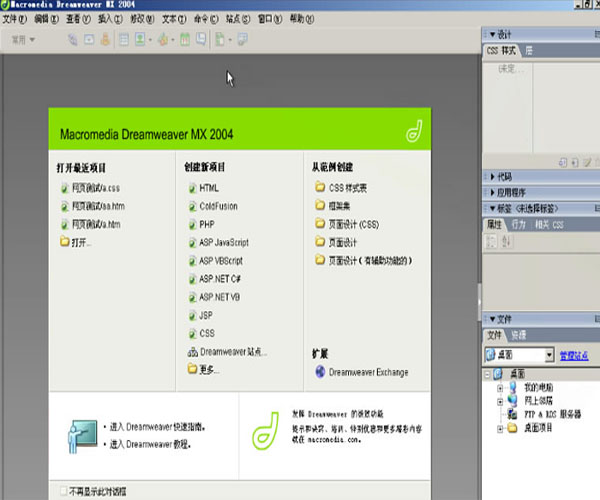Click the 管理站点 link
The image size is (600, 500).
click(x=573, y=355)
